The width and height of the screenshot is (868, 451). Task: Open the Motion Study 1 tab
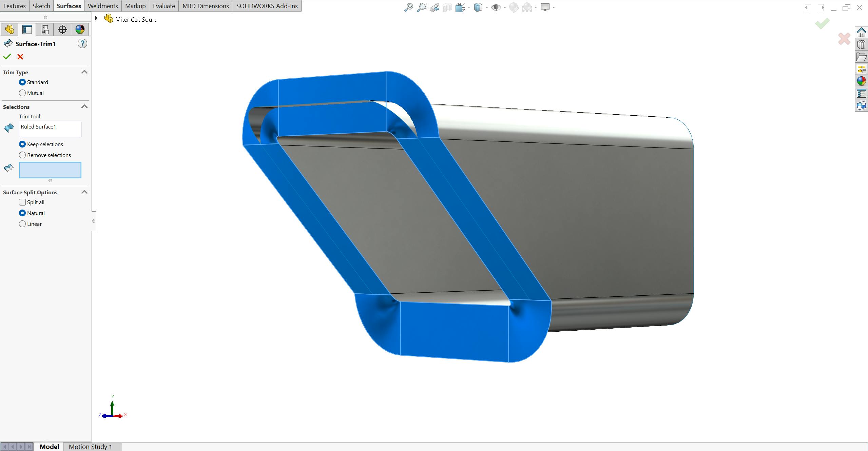[x=90, y=447]
